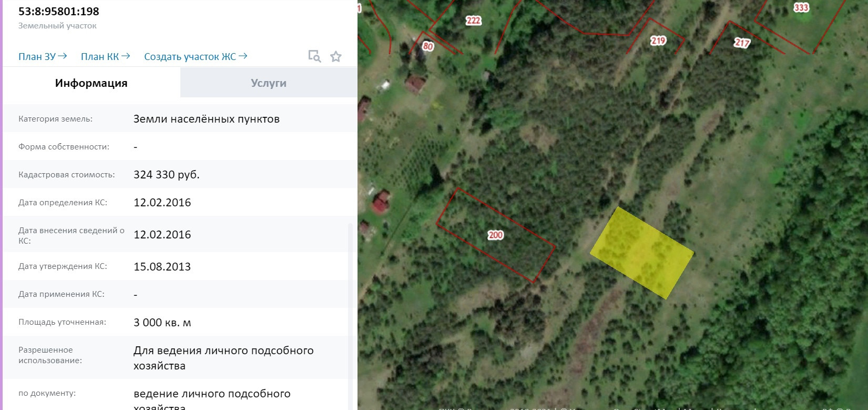The width and height of the screenshot is (868, 410).
Task: Click the cadastral value 324 330 руб.
Action: pos(167,175)
